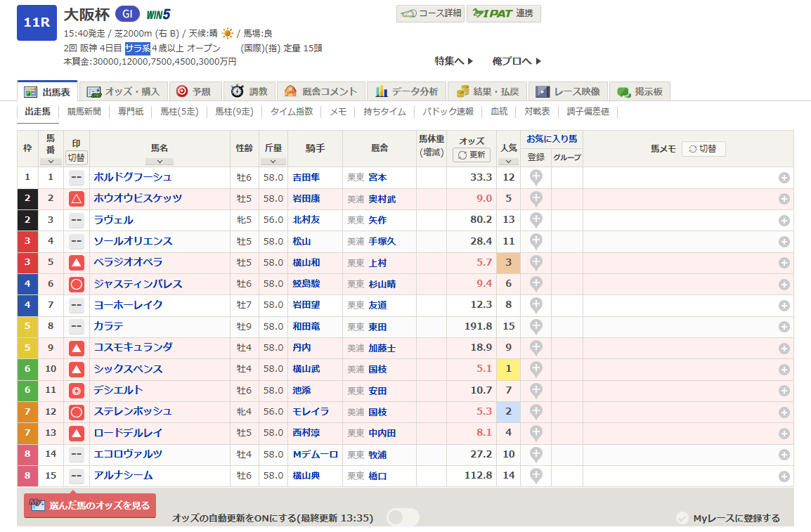
Task: Switch horse memo with 馬メモ 切替
Action: tap(703, 149)
